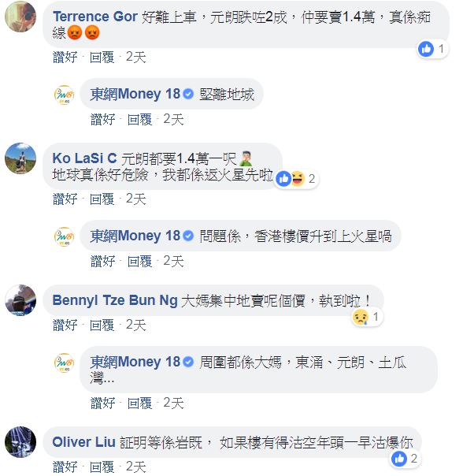Open 東網Money 18 avatar beside 周圍都係大媽 reply
This screenshot has height=476, width=474.
(x=64, y=363)
